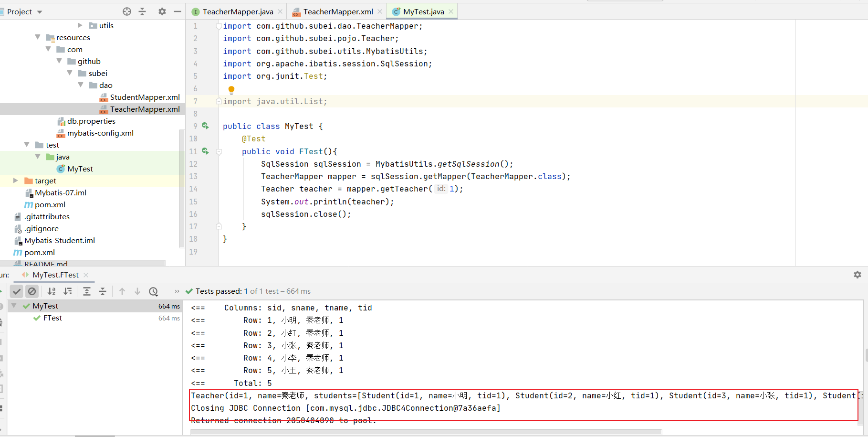Click the console horizontal scrollbar
868x437 pixels.
pos(426,432)
